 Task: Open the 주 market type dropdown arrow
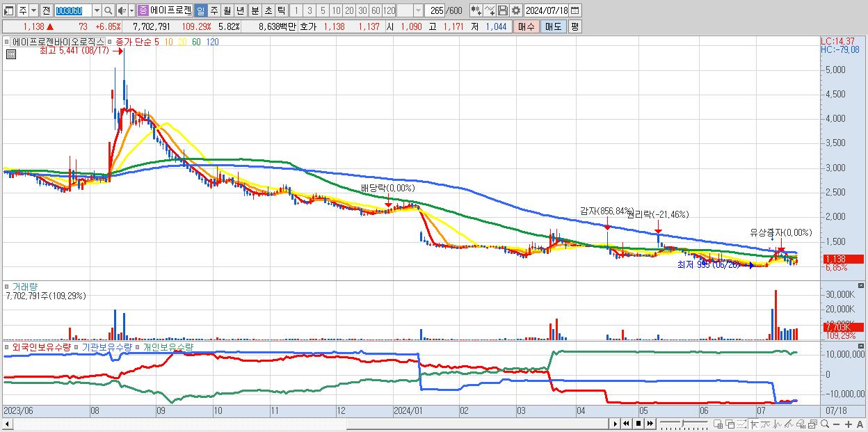(33, 10)
